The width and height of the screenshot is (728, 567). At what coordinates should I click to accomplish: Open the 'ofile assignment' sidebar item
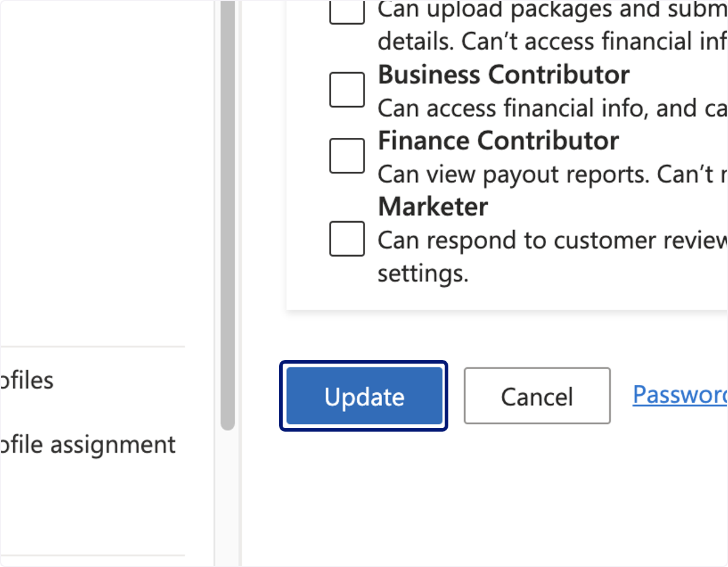pos(88,445)
